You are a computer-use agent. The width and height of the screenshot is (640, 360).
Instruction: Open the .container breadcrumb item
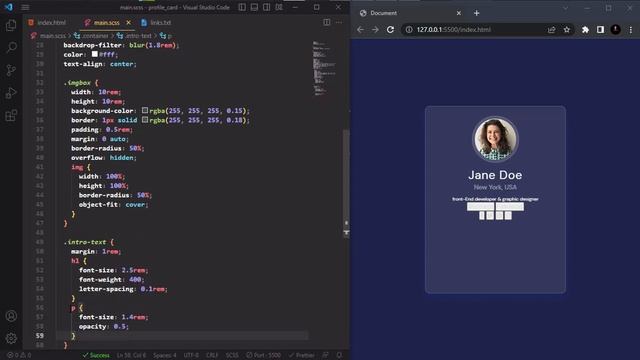pyautogui.click(x=91, y=36)
